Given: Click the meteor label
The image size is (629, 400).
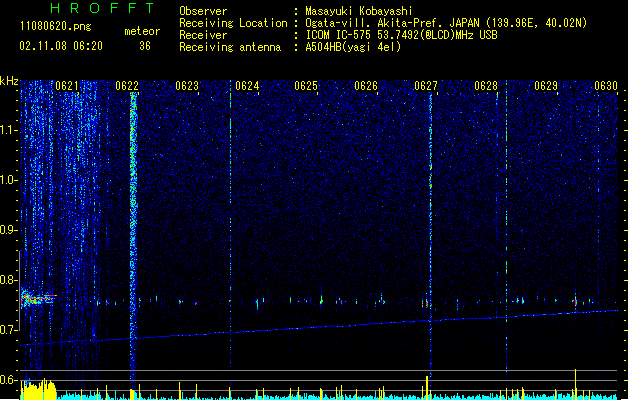Looking at the screenshot, I should tap(142, 31).
